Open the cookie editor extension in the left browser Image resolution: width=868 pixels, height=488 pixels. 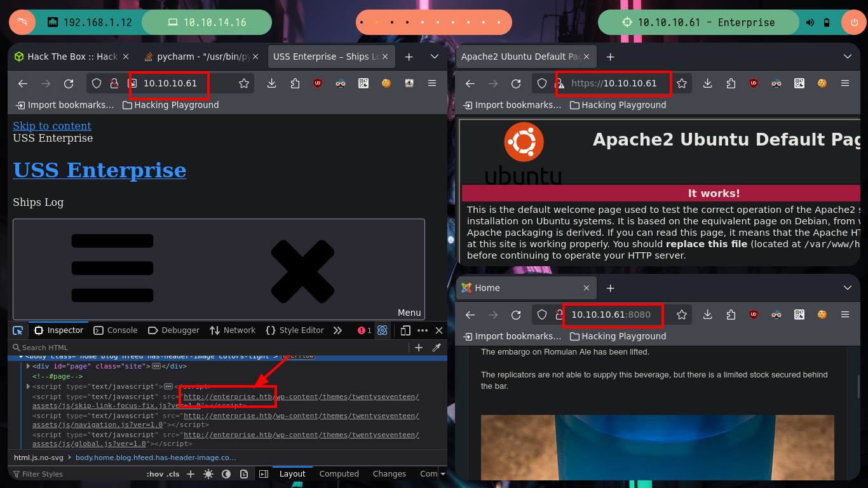[386, 83]
